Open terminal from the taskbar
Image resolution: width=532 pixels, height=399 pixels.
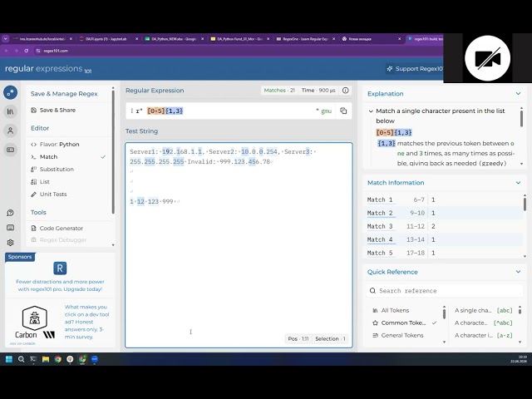tap(33, 359)
